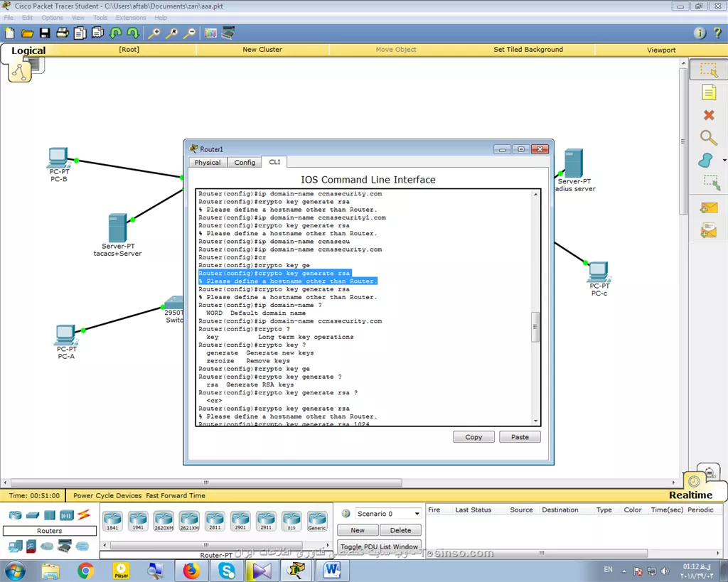
Task: Click the Copy button in CLI
Action: point(473,437)
